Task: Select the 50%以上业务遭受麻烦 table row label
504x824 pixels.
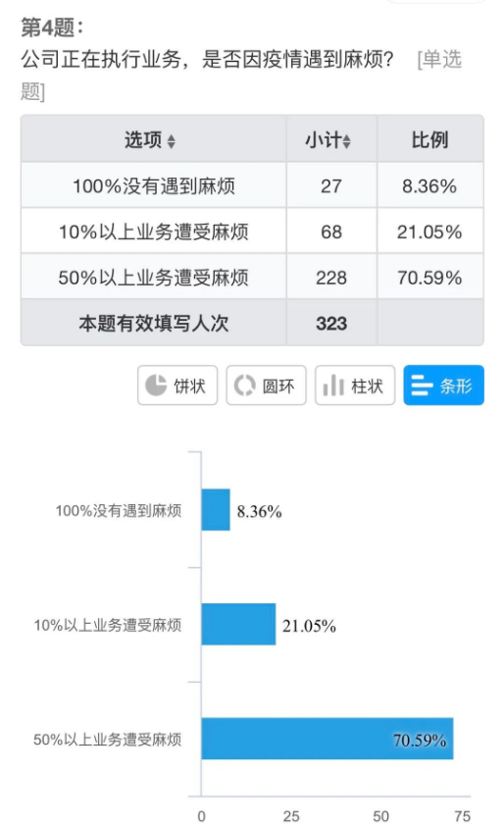Action: pos(154,278)
